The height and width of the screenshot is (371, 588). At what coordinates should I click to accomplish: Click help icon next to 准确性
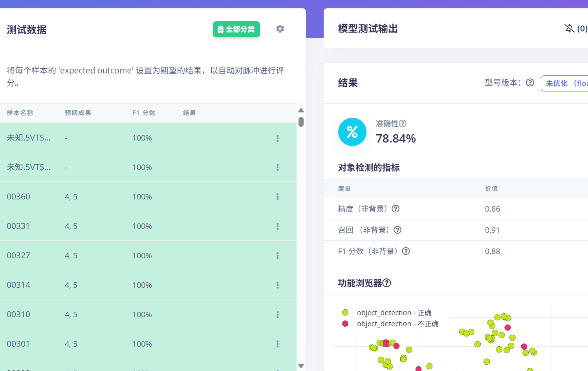click(x=403, y=124)
